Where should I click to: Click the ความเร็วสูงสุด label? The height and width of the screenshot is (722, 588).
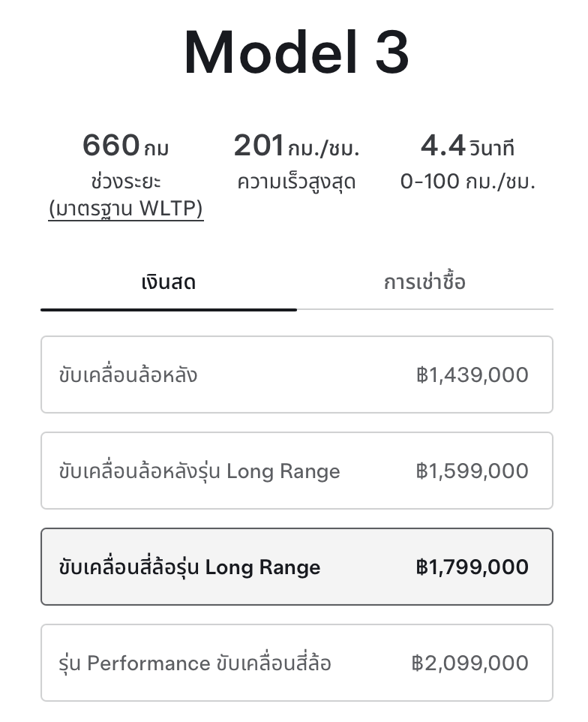point(297,182)
